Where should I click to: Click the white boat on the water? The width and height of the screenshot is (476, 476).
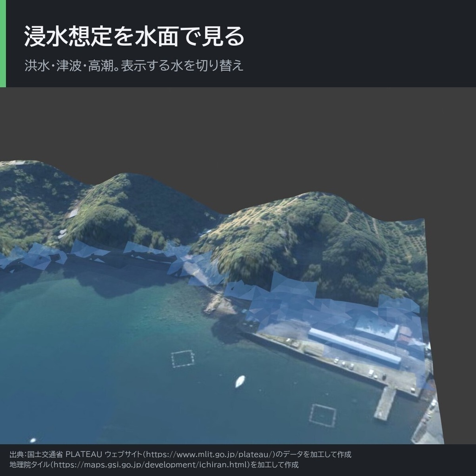tap(240, 381)
